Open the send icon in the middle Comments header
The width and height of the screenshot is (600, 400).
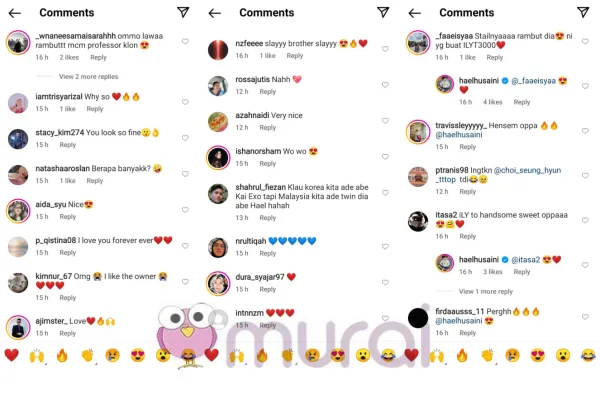pyautogui.click(x=383, y=12)
